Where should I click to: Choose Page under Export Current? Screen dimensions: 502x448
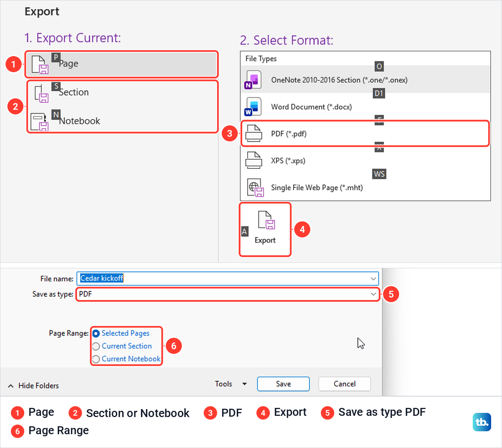[x=121, y=64]
